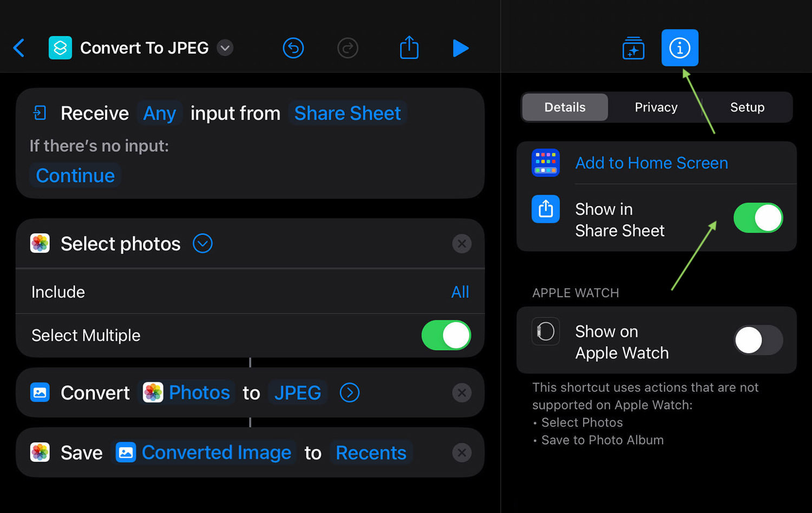
Task: Click the Apple Watch icon
Action: tap(546, 332)
